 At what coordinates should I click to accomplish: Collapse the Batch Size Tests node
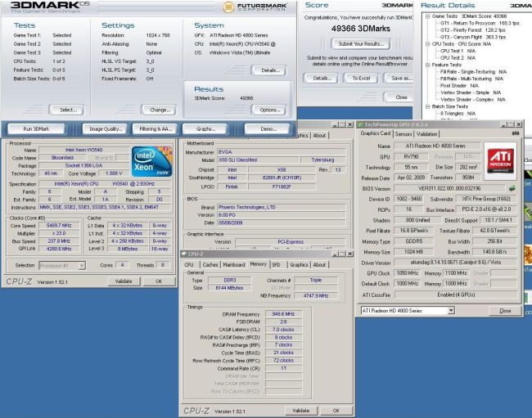click(x=427, y=106)
